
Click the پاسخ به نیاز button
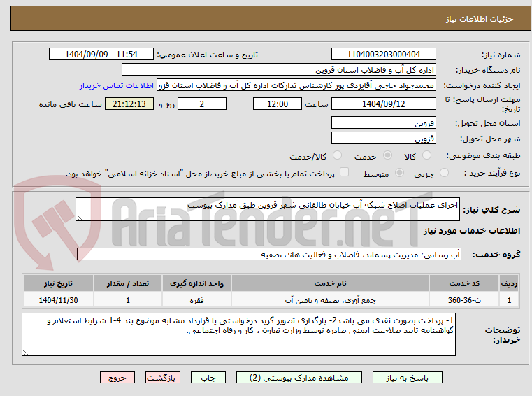[x=407, y=378]
